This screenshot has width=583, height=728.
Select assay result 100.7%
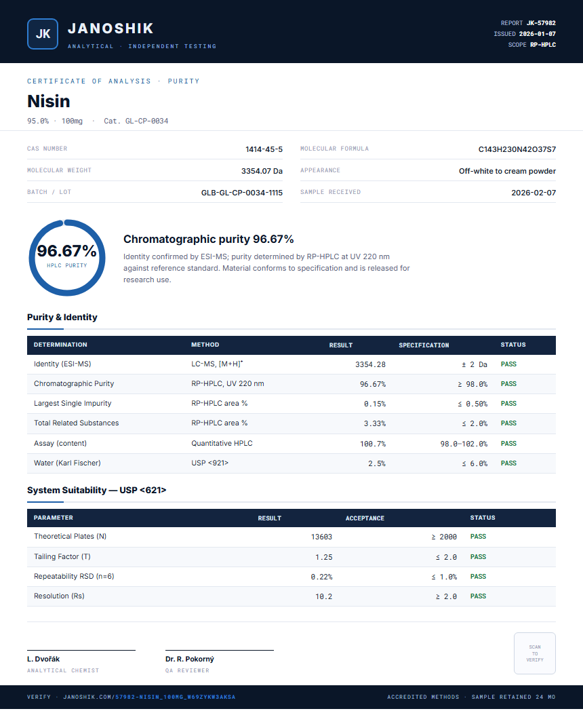[x=372, y=444]
